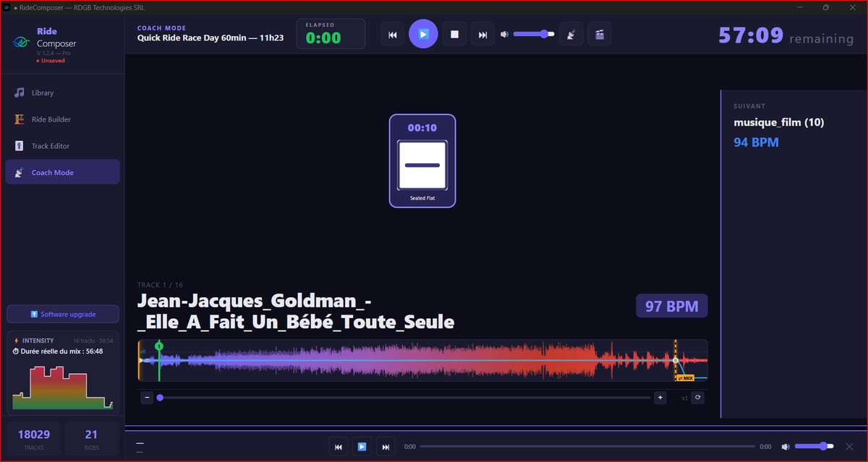Click the bottom player seek bar

click(587, 447)
